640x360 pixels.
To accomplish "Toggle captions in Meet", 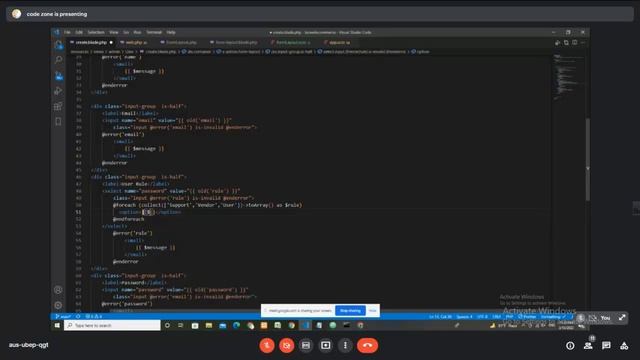I will click(306, 345).
